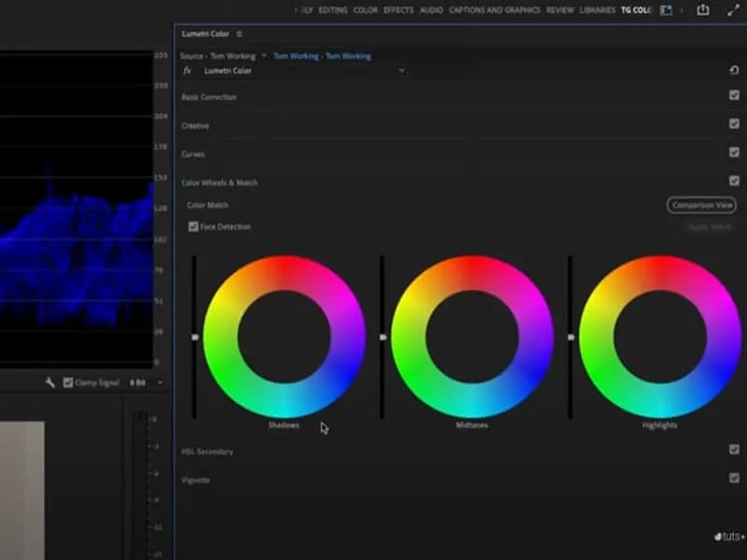Viewport: 747px width, 560px height.
Task: Expand the Vignette section
Action: 195,480
